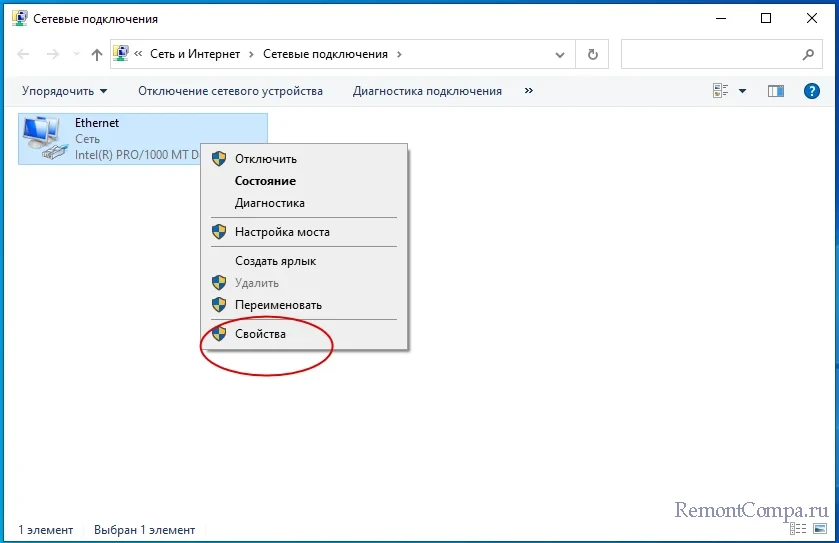
Task: Expand the view options dropdown arrow
Action: pyautogui.click(x=742, y=91)
